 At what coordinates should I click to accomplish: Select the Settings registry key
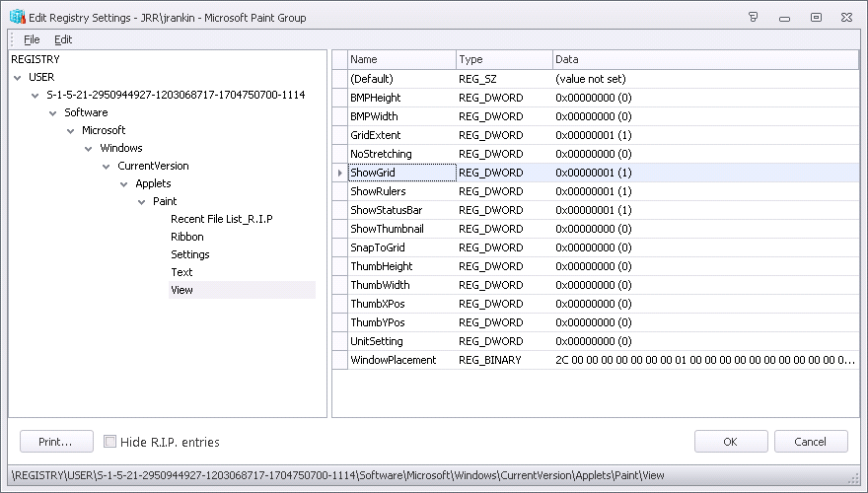pos(189,254)
